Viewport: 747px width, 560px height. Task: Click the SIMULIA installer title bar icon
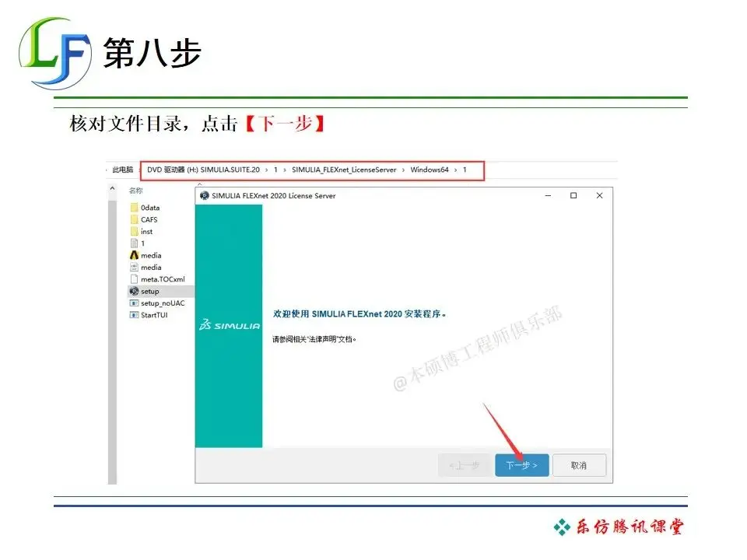(205, 196)
